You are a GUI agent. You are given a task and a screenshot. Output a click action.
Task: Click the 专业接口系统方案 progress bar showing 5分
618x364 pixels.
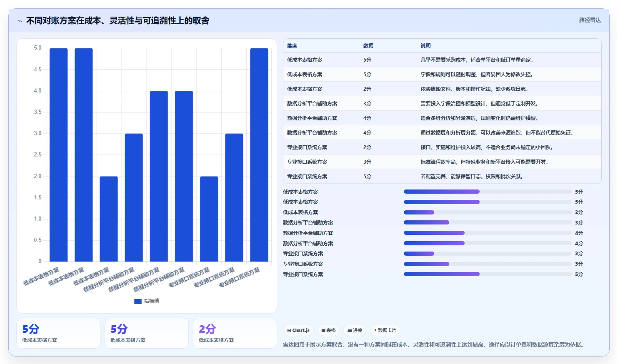(x=488, y=274)
